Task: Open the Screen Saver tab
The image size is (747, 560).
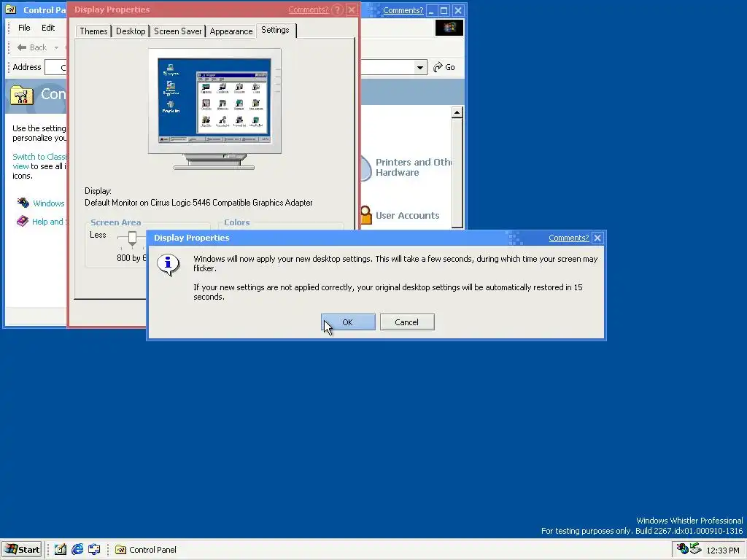Action: [x=178, y=31]
